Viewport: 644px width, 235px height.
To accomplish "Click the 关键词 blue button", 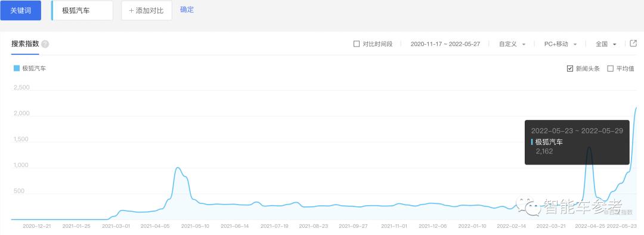I will click(20, 10).
